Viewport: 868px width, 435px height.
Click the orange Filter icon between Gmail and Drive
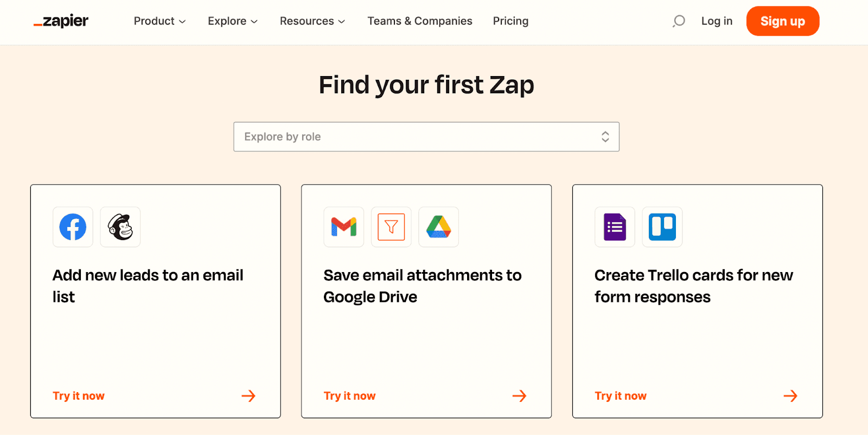click(x=391, y=227)
